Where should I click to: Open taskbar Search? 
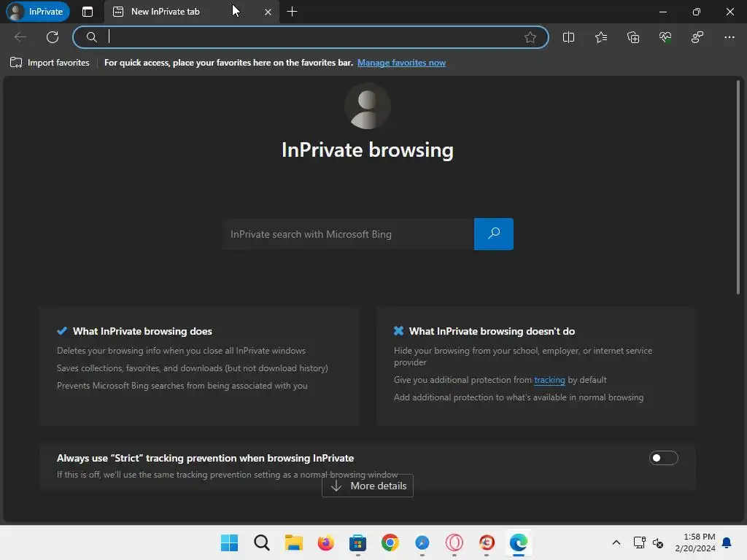262,542
